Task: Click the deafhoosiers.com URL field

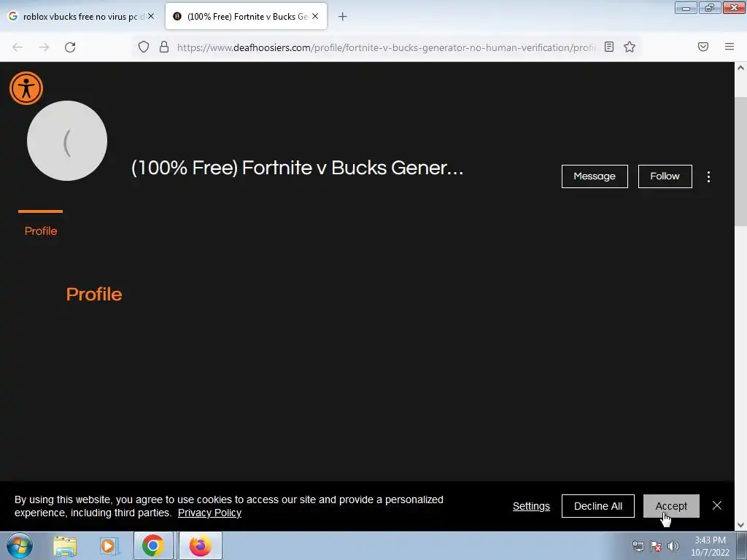Action: (386, 47)
